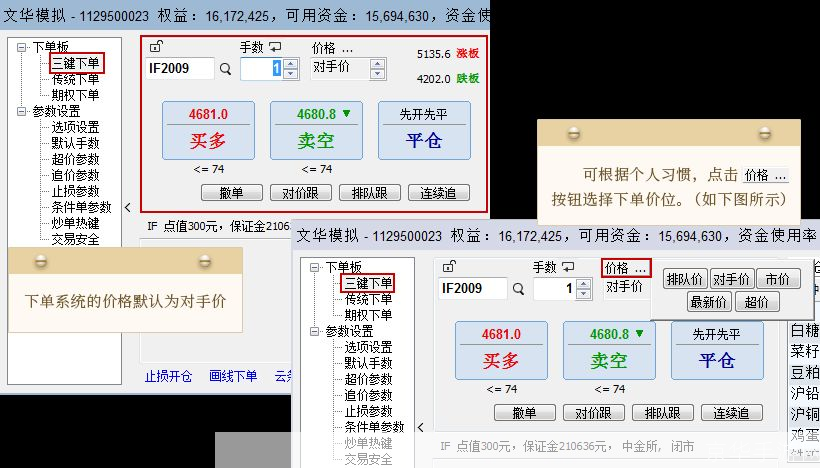The image size is (820, 468).
Task: Select 期权下单 in front window tree
Action: click(368, 315)
